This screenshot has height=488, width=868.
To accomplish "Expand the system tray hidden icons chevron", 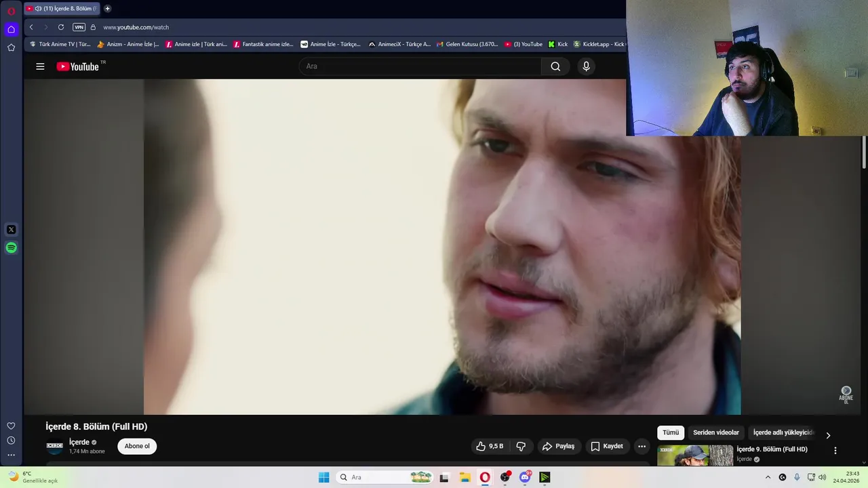I will [x=768, y=477].
